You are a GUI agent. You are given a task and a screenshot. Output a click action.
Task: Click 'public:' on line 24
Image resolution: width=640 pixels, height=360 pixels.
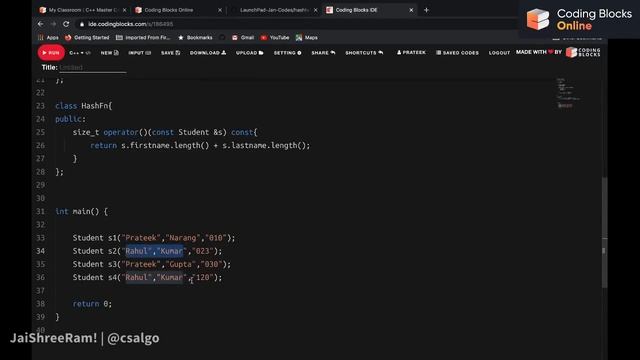(71, 119)
